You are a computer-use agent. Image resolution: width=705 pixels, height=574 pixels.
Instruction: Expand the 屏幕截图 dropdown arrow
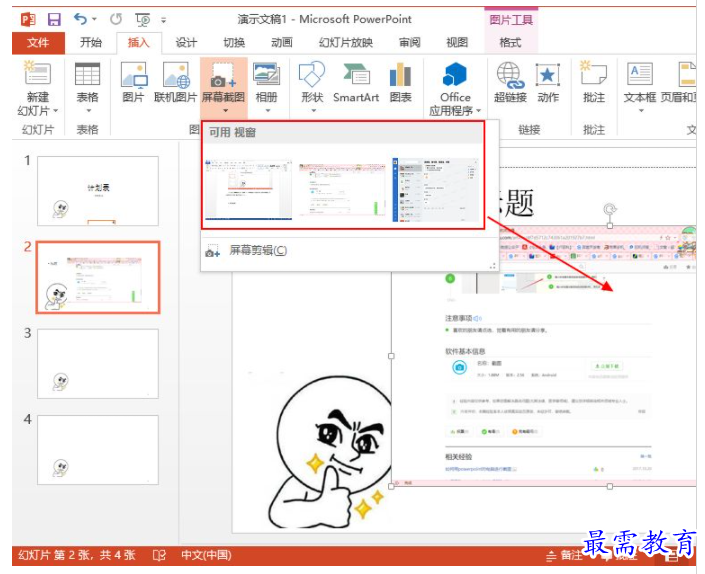tap(225, 111)
